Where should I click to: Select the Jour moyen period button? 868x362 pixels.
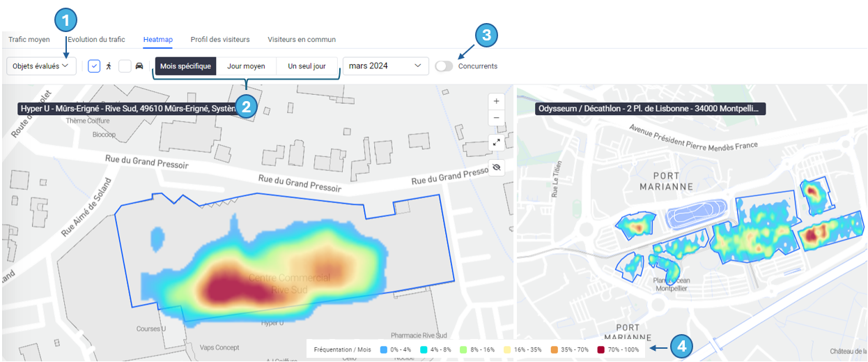[x=246, y=66]
